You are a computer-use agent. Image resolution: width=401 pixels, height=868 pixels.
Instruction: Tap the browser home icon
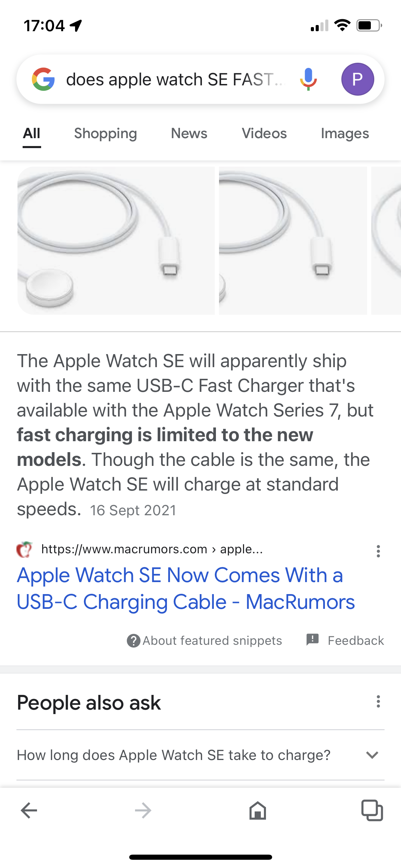tap(258, 811)
